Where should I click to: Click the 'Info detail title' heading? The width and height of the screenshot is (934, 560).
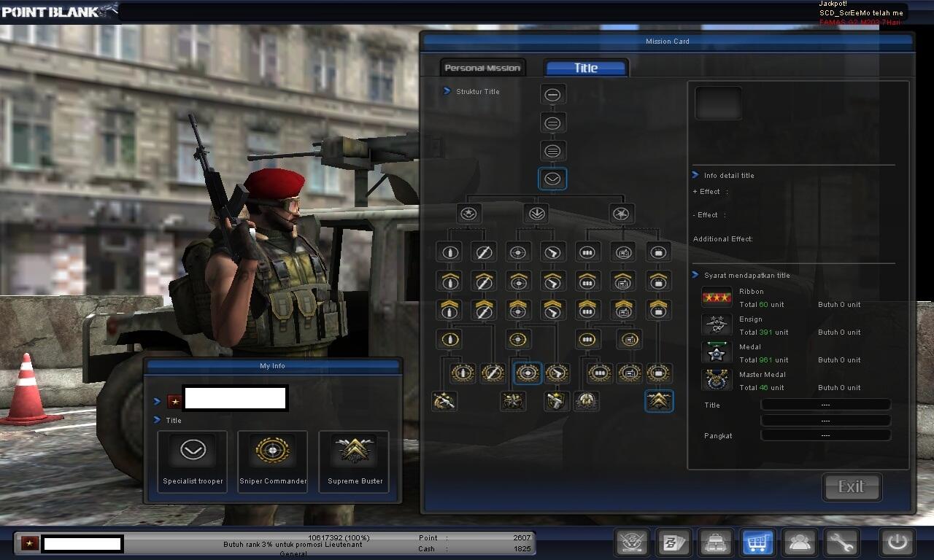click(x=729, y=176)
